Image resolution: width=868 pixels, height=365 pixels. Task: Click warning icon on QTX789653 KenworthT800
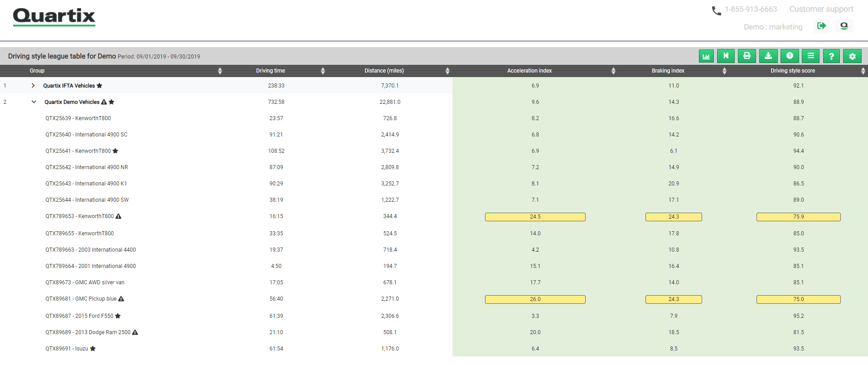point(118,216)
